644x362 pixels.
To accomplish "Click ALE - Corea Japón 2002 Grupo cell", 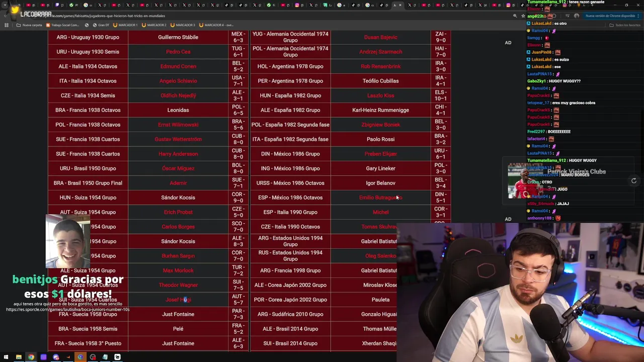I will [x=290, y=285].
